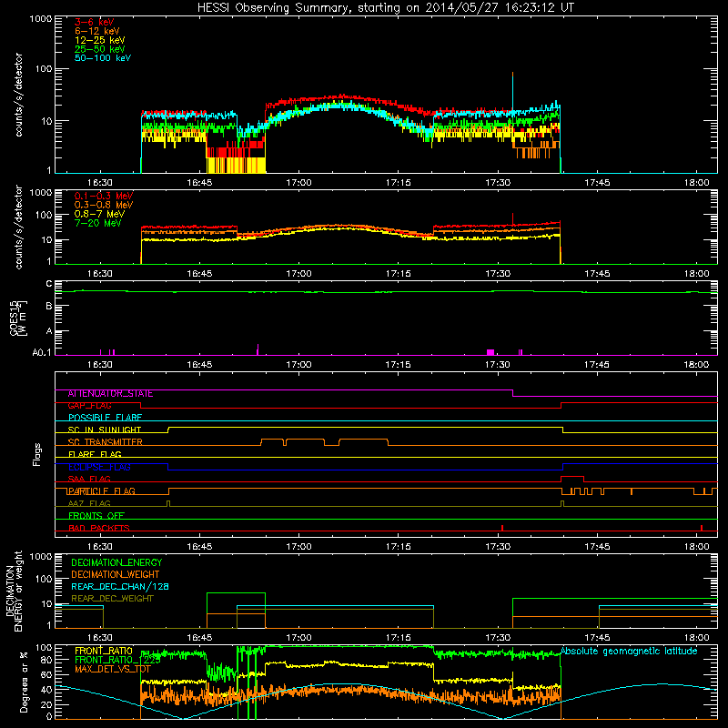
Task: Select the SC_TRANSMITTER flag label
Action: [105, 442]
